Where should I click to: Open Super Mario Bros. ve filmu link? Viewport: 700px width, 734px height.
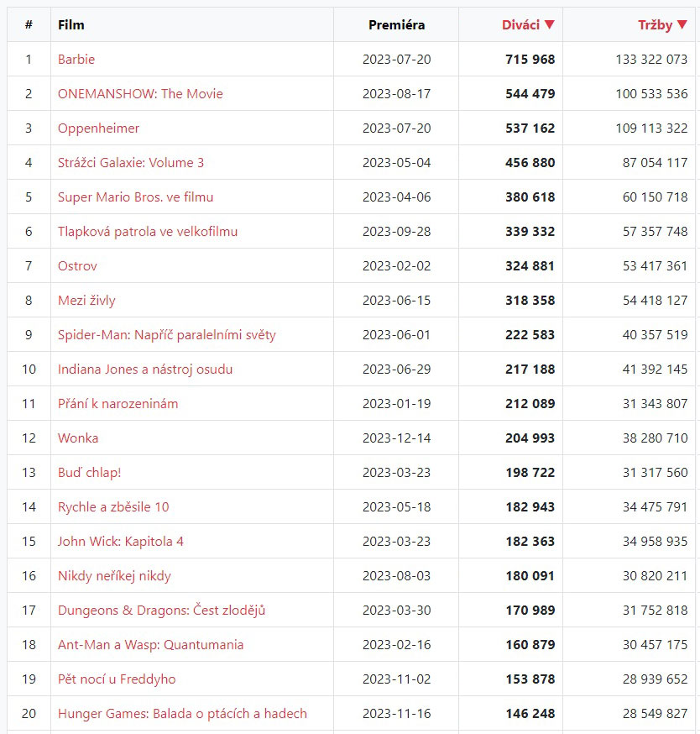pyautogui.click(x=136, y=197)
